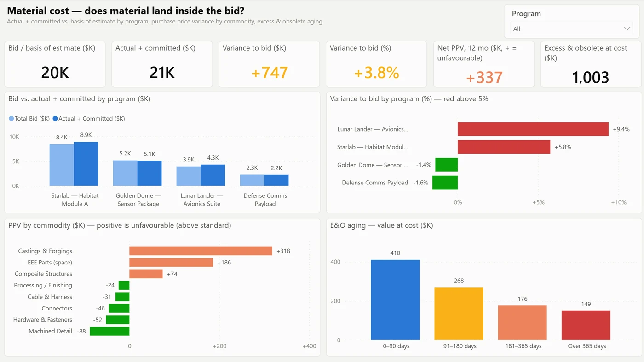Screen dimensions: 644x362
Task: Click the Bid / basis of estimate 20K value
Action: (55, 72)
